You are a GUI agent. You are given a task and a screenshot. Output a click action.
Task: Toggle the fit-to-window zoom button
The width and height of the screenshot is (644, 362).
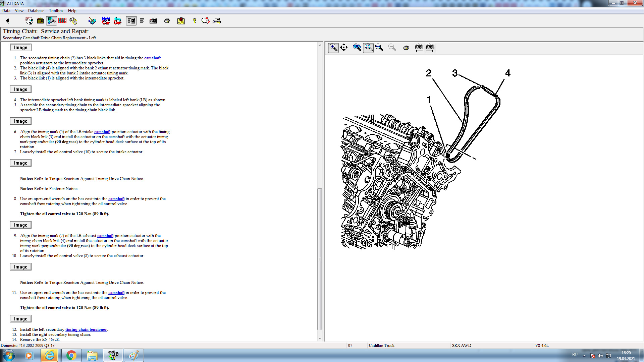[x=368, y=47]
